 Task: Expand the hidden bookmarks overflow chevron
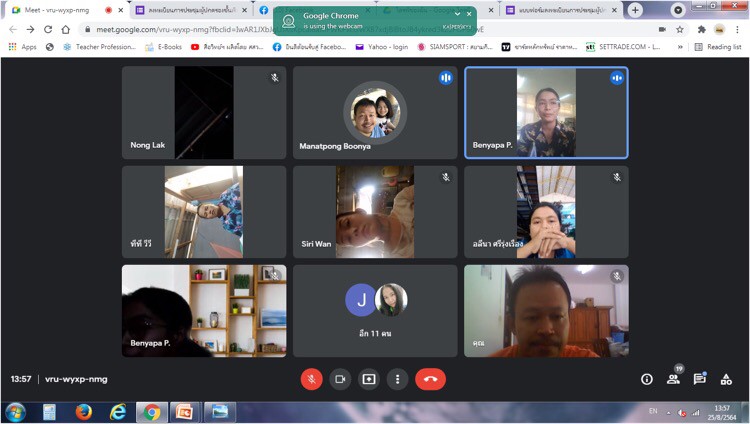coord(680,46)
